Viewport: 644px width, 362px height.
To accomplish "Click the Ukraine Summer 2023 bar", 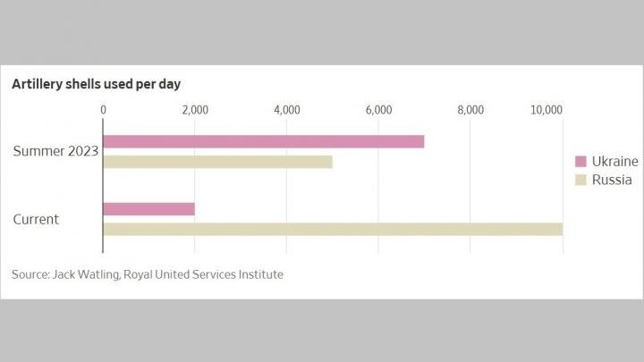I will point(263,141).
